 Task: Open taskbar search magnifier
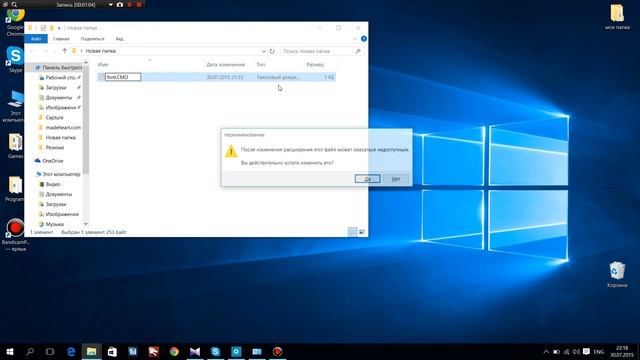click(x=30, y=351)
